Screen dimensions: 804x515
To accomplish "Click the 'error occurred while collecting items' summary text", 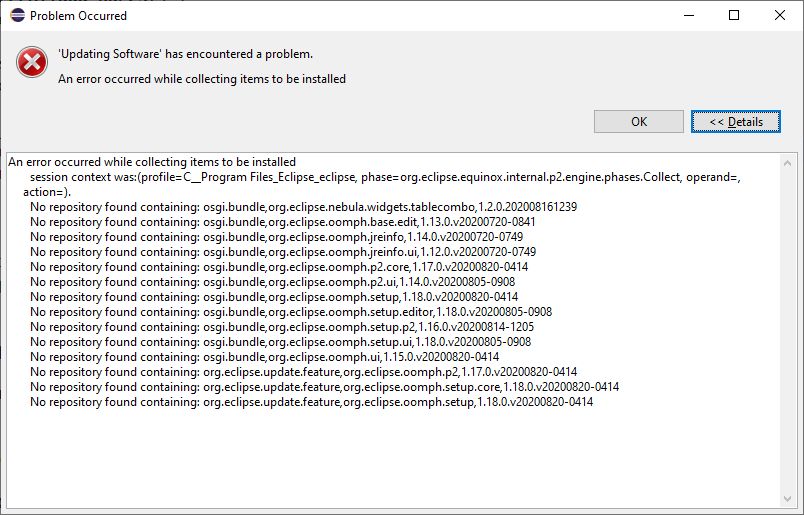I will tap(202, 79).
